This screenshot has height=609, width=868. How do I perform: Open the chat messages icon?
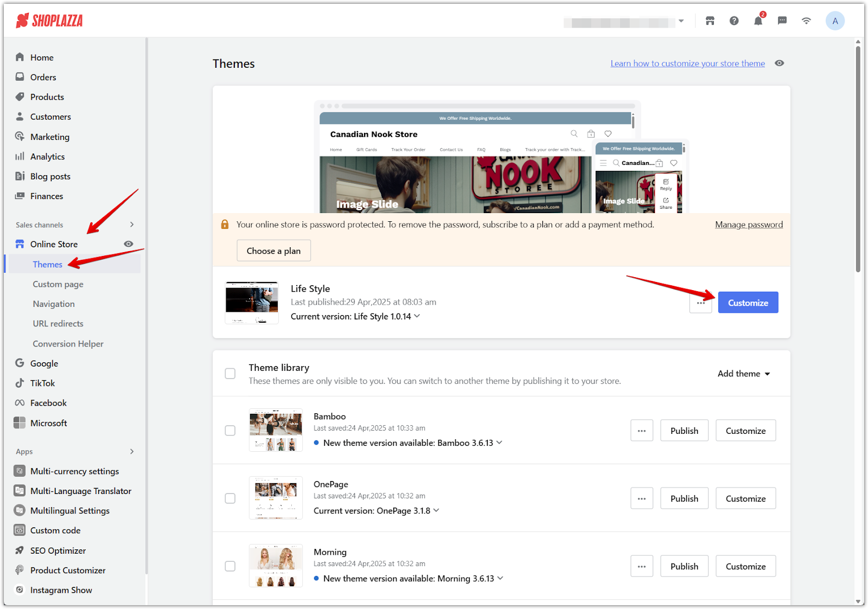coord(782,21)
